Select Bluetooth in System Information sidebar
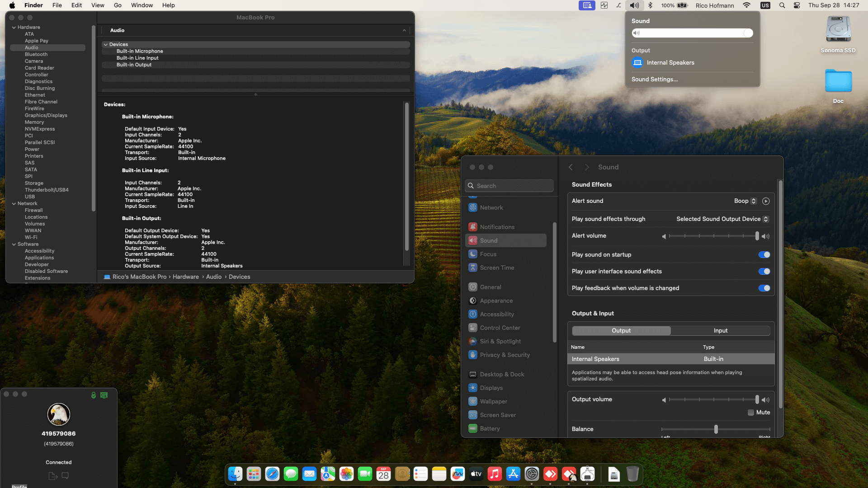This screenshot has width=868, height=488. coord(36,55)
